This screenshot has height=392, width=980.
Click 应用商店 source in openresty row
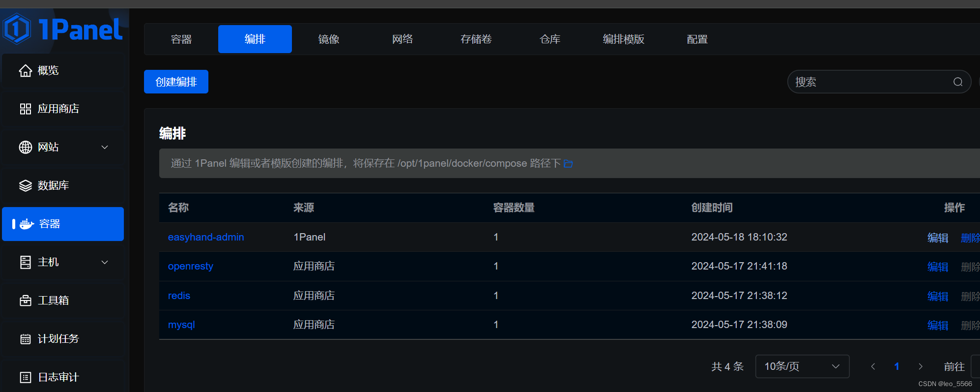[x=314, y=266]
